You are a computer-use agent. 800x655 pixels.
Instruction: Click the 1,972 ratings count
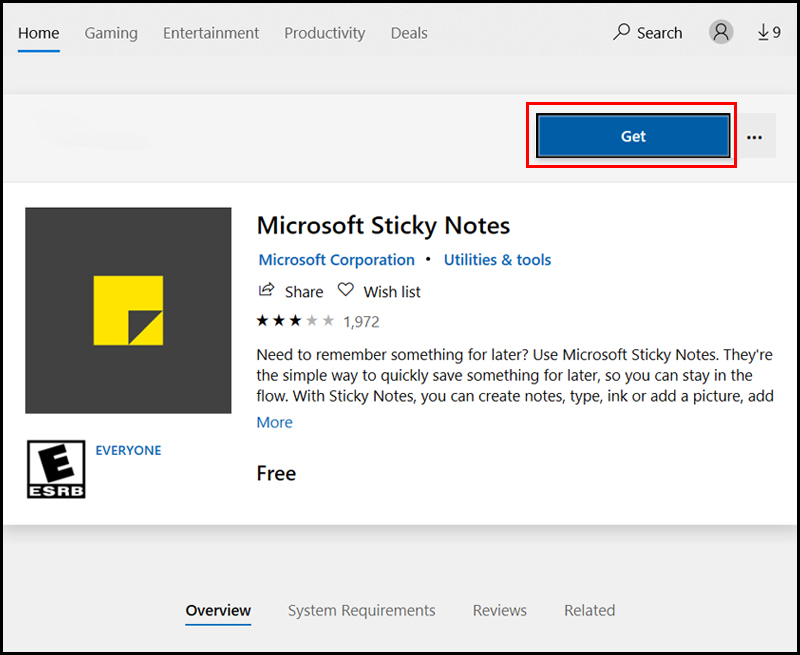[x=361, y=322]
